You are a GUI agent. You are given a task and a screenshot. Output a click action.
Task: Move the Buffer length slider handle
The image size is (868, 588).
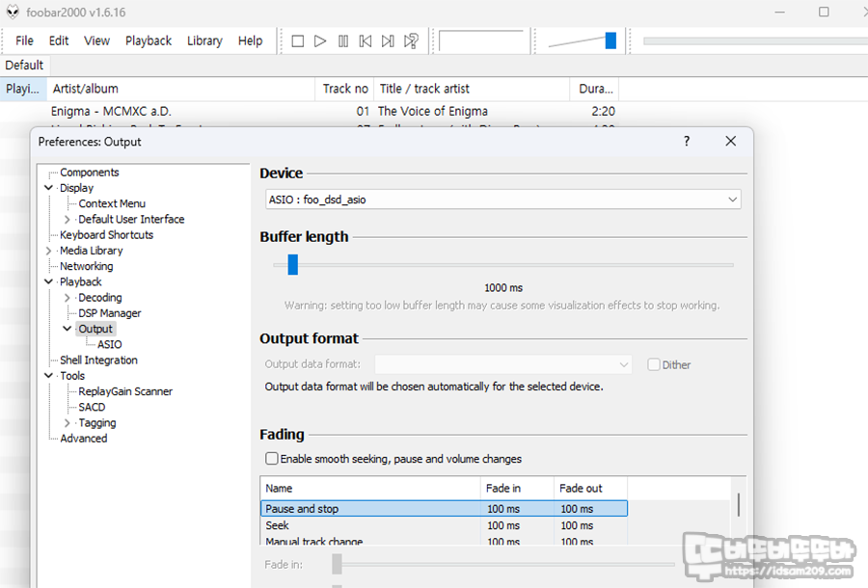tap(293, 264)
